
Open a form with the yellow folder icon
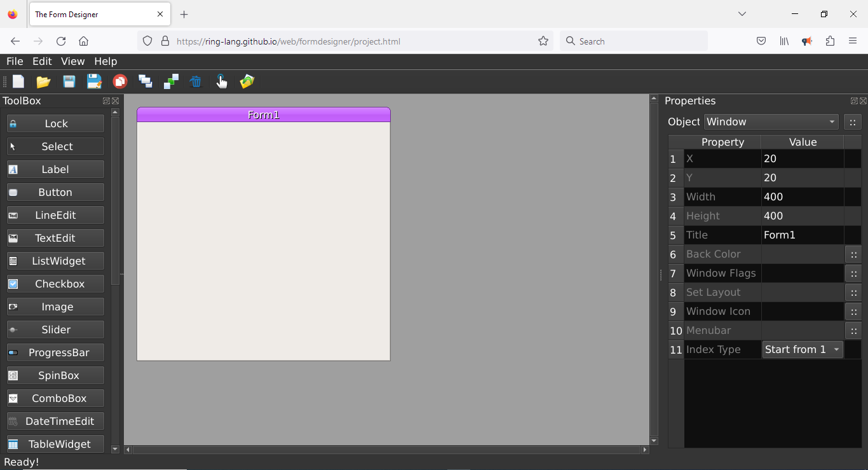43,81
